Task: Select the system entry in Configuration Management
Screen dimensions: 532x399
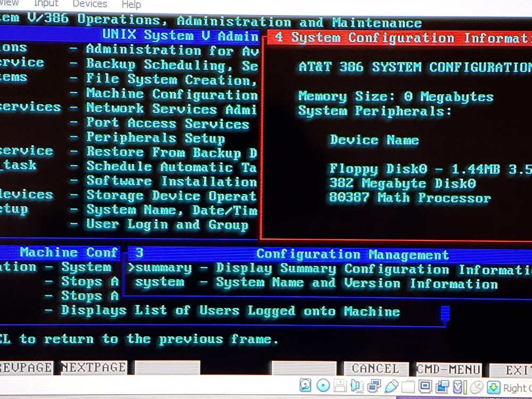Action: [x=161, y=282]
